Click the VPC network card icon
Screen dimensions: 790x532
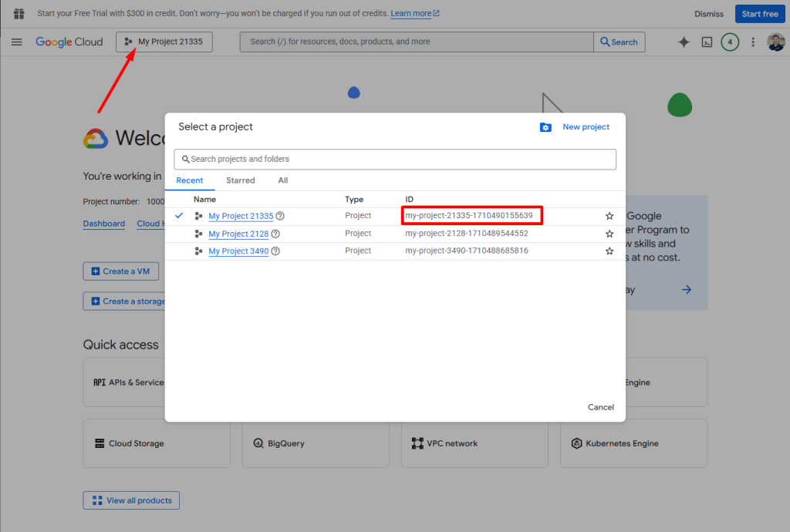point(417,443)
